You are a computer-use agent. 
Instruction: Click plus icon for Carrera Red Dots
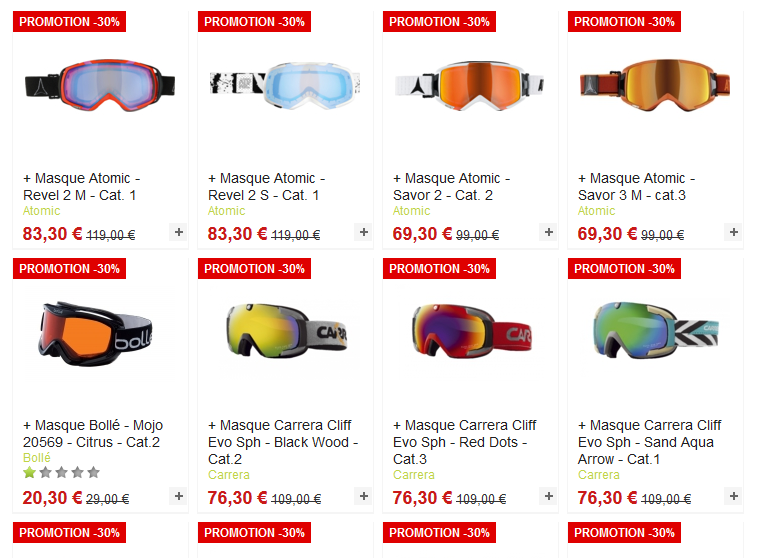pyautogui.click(x=549, y=496)
